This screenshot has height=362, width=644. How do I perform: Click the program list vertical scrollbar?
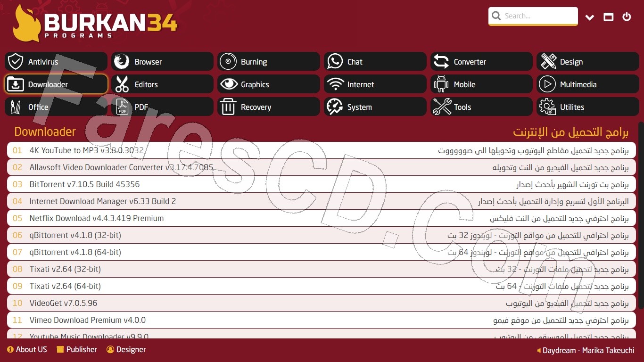click(x=641, y=215)
